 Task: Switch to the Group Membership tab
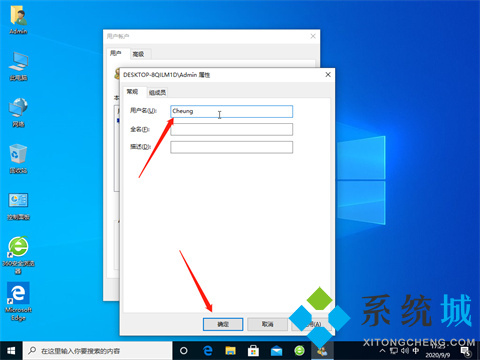(x=157, y=92)
